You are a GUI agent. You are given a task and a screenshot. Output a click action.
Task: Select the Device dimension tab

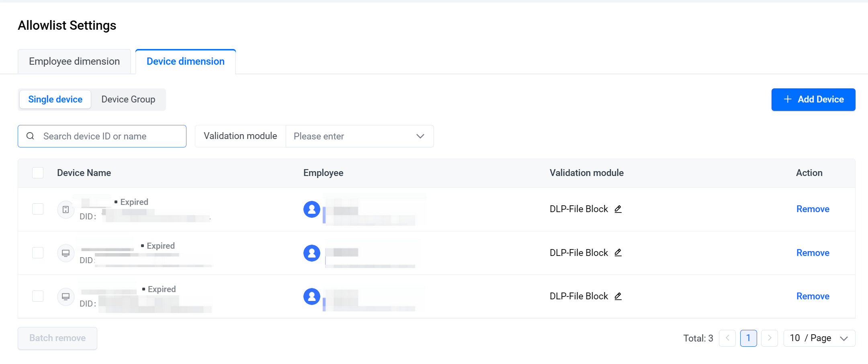click(x=186, y=61)
